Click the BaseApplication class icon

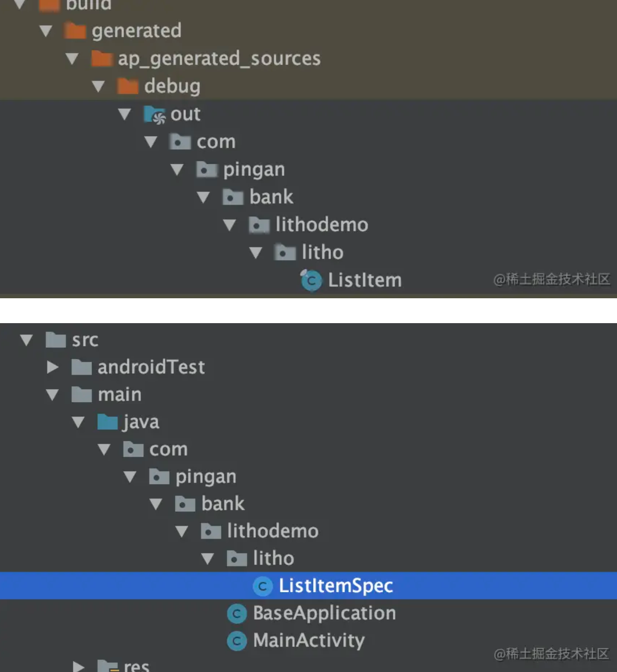237,614
